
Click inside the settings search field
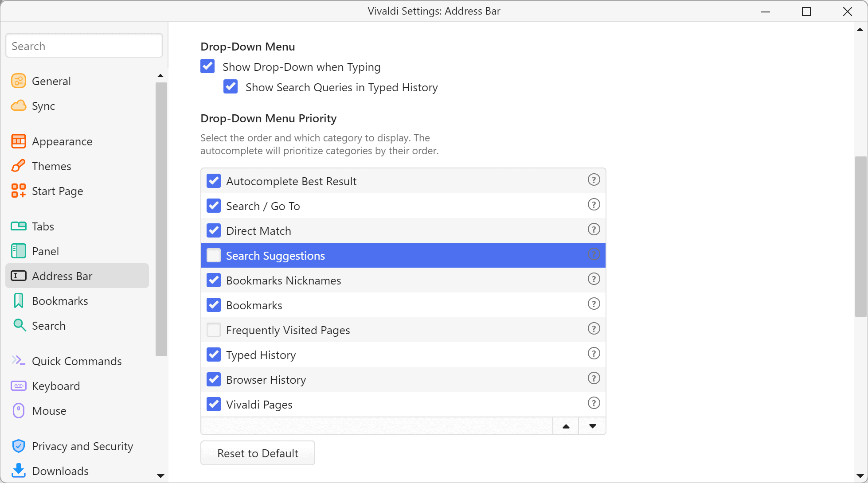click(84, 45)
